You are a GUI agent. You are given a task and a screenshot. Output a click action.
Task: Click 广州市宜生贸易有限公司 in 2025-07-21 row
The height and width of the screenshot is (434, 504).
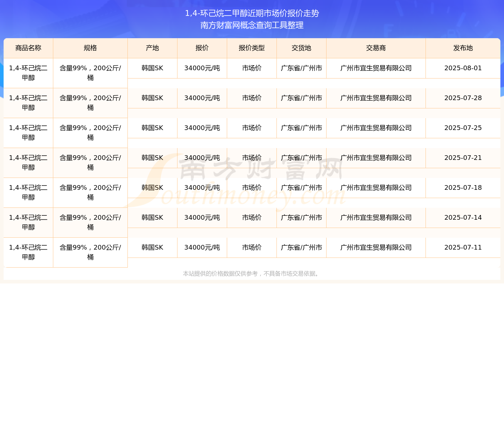(376, 158)
